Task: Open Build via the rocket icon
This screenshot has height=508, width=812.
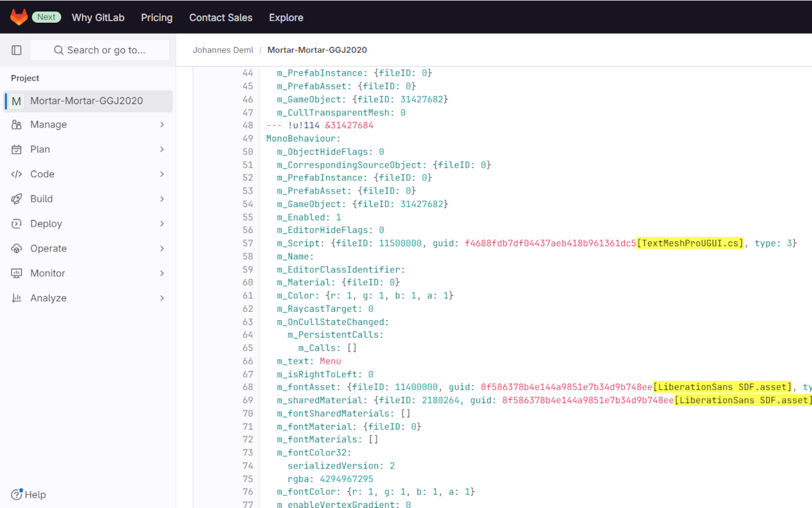Action: [x=16, y=199]
